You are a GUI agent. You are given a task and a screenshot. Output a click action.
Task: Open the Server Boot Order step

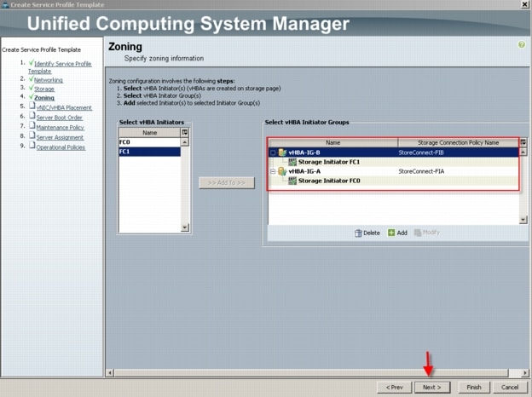[x=60, y=118]
